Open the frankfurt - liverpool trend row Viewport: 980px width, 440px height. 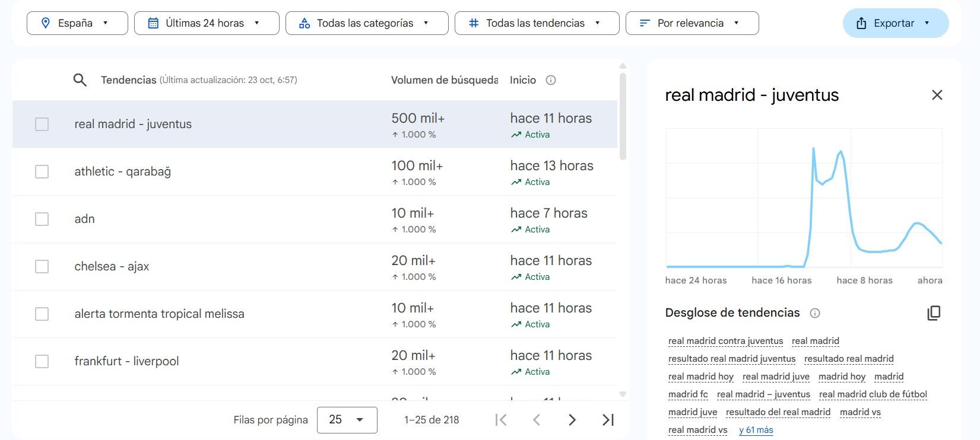coord(315,361)
